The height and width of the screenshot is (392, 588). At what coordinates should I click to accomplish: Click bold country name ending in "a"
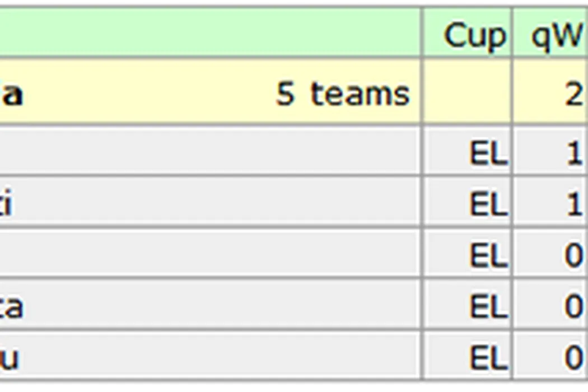click(12, 94)
